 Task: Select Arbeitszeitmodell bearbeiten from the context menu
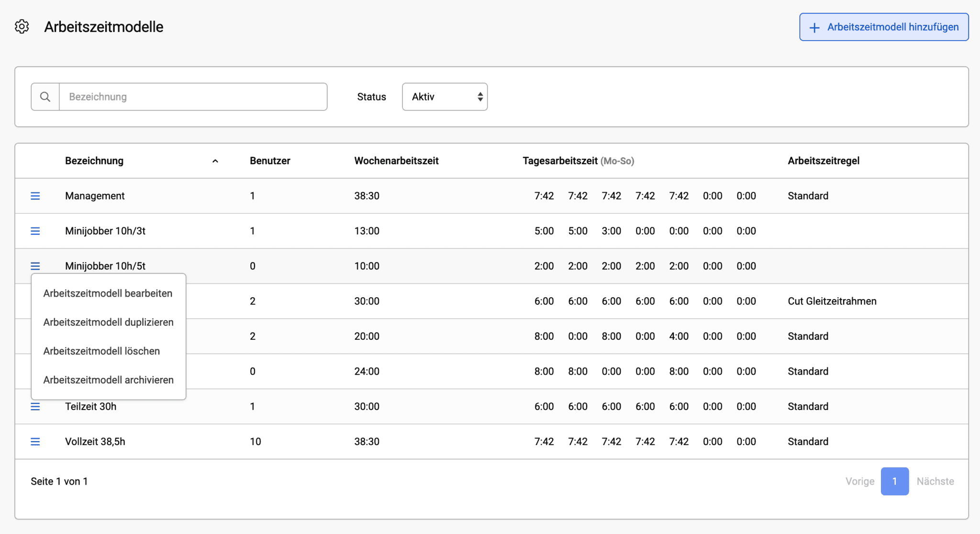click(108, 293)
